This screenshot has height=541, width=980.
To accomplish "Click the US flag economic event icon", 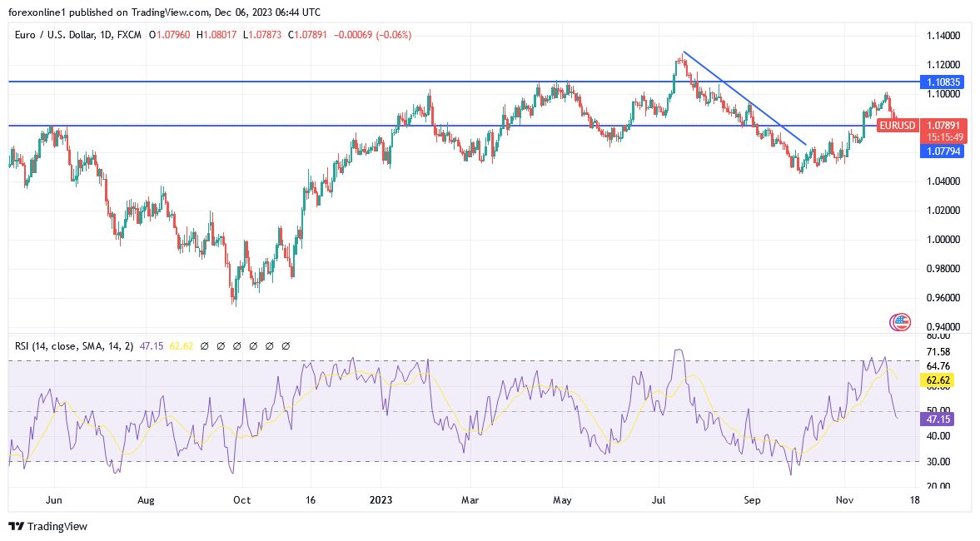I will [900, 322].
